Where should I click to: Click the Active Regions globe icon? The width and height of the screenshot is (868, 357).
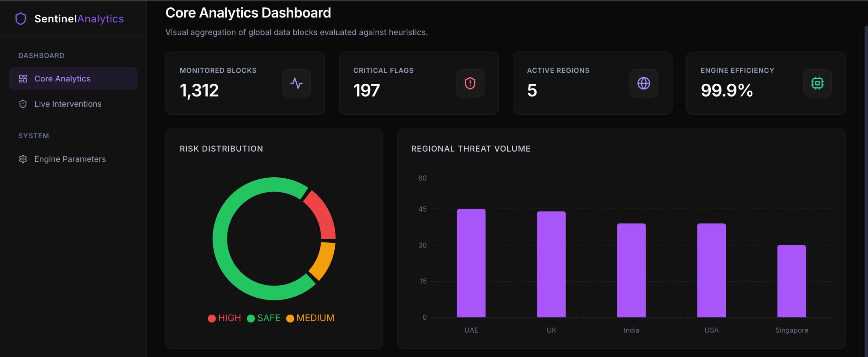tap(644, 83)
